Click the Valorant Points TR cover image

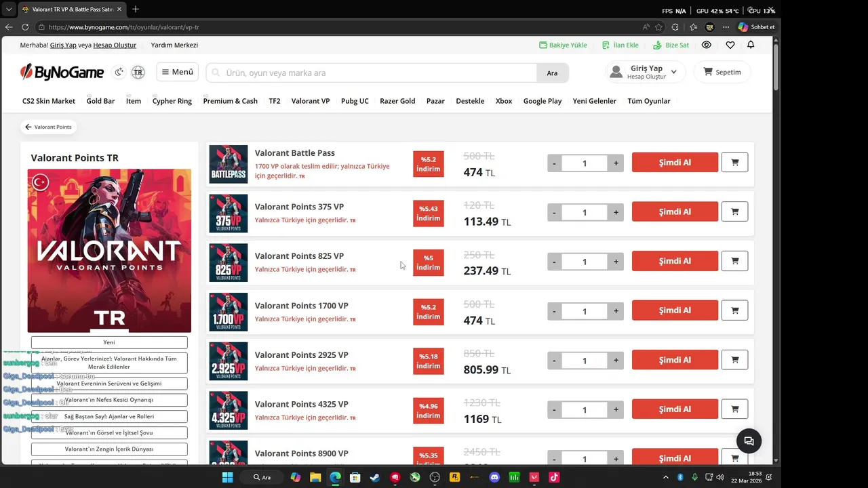[109, 251]
